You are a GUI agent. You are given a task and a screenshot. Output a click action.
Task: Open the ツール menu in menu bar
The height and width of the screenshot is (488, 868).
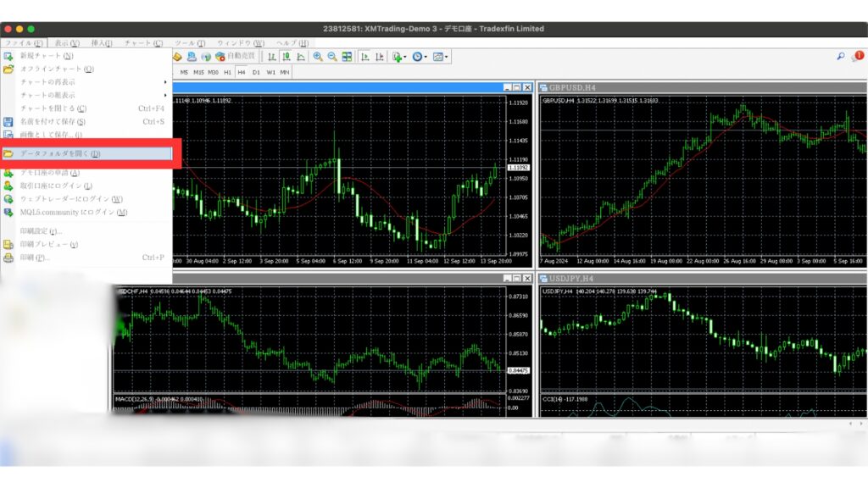(189, 43)
